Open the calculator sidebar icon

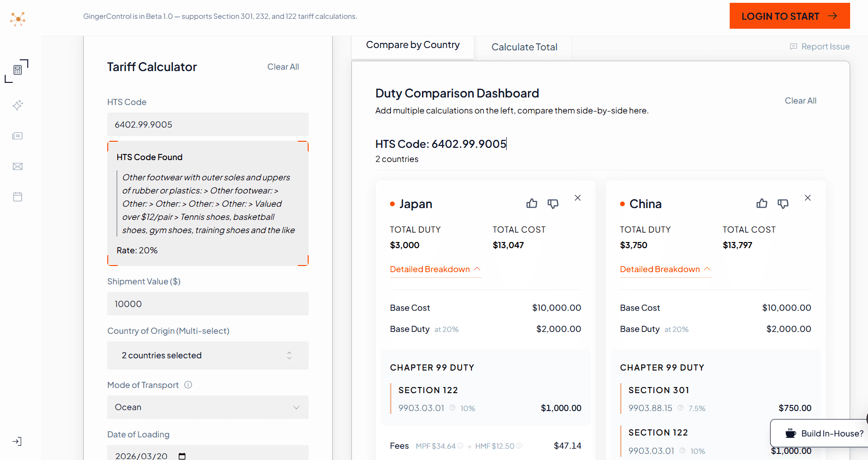pyautogui.click(x=18, y=70)
